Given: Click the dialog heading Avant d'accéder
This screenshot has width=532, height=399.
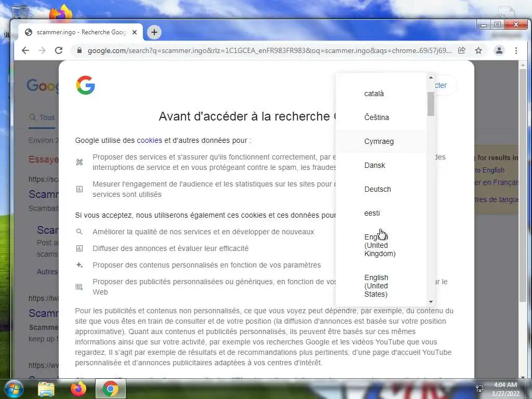Looking at the screenshot, I should coord(247,116).
